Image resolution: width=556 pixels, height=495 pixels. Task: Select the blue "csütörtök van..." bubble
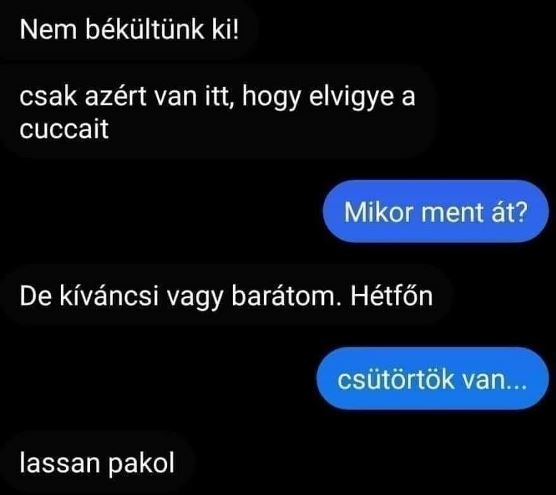point(433,379)
